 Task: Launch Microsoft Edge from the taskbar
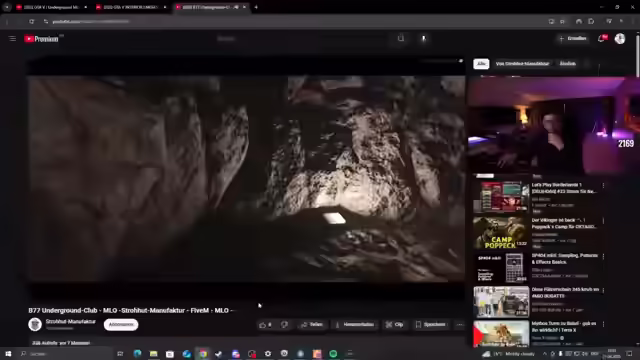137,353
